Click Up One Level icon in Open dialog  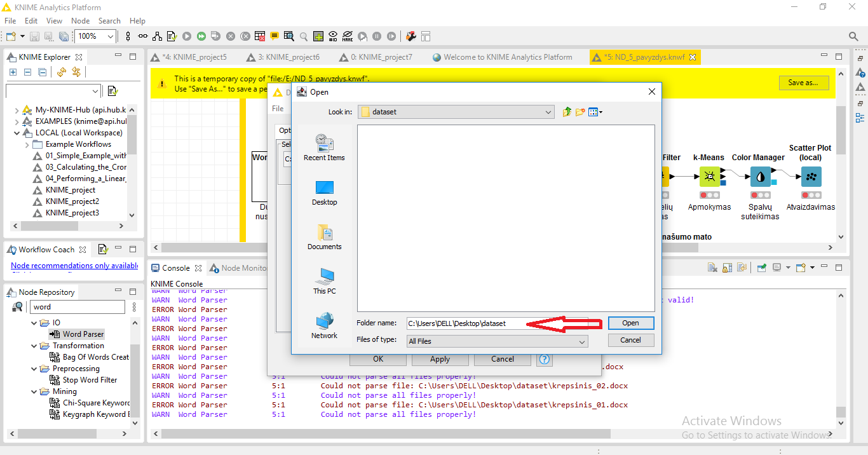pos(567,112)
